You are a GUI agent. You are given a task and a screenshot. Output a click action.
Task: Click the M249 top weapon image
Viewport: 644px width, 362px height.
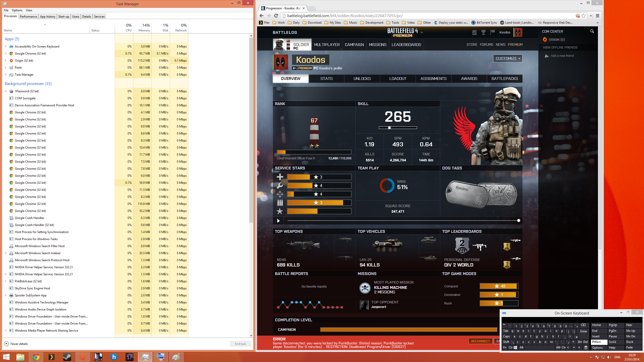tap(303, 245)
